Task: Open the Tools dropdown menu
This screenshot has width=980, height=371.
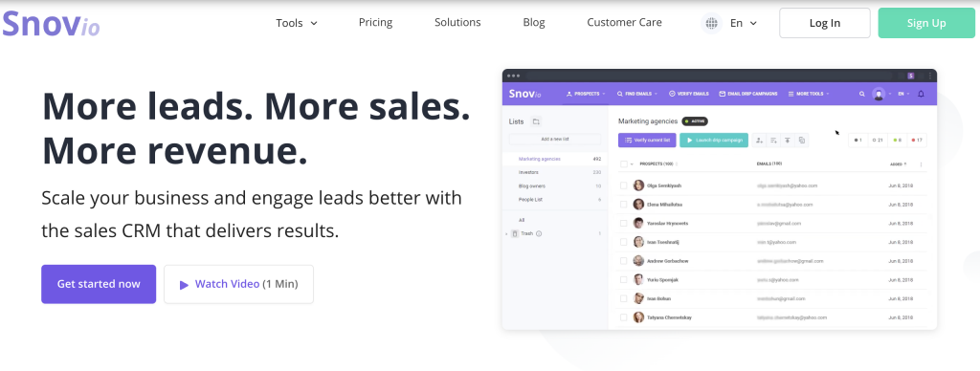Action: pyautogui.click(x=297, y=23)
